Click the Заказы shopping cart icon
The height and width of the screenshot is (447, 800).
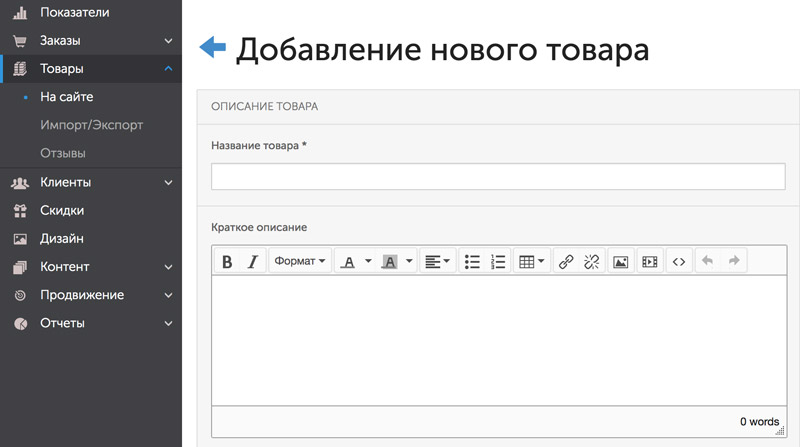click(20, 41)
